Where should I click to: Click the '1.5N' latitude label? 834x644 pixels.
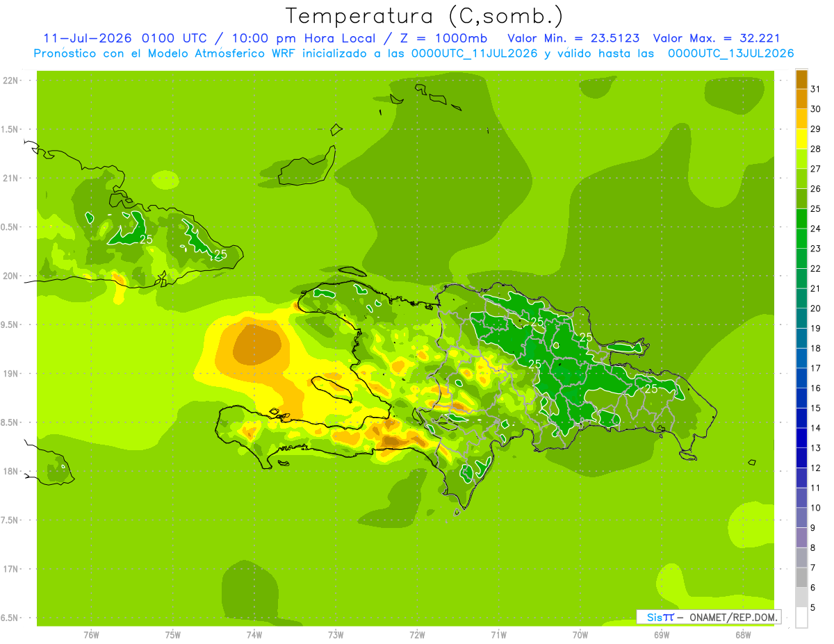(x=10, y=130)
